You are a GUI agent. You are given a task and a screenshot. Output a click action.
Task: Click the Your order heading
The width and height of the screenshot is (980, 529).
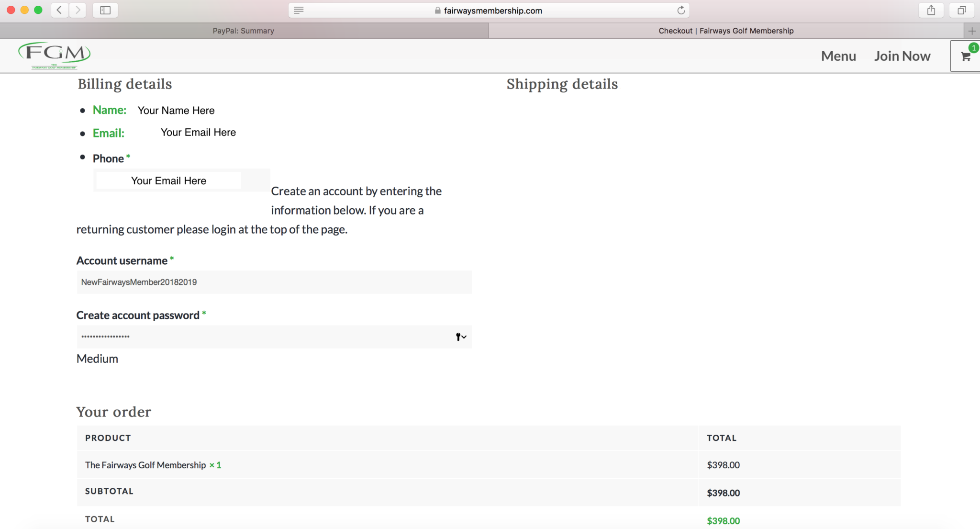tap(114, 412)
